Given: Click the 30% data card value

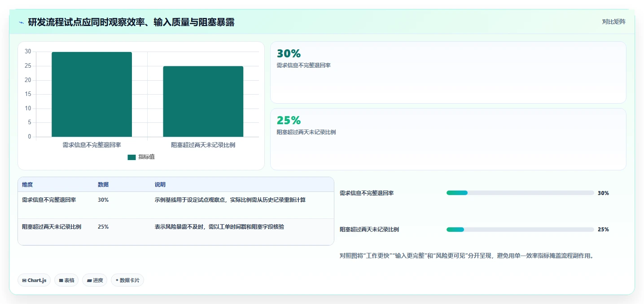Looking at the screenshot, I should (x=289, y=53).
